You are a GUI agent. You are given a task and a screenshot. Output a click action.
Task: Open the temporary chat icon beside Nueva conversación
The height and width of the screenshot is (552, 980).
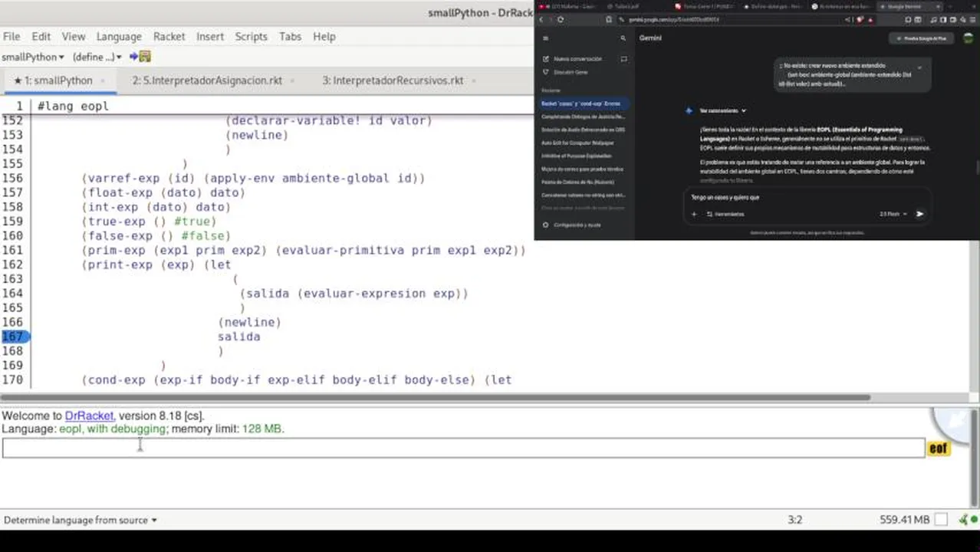623,58
